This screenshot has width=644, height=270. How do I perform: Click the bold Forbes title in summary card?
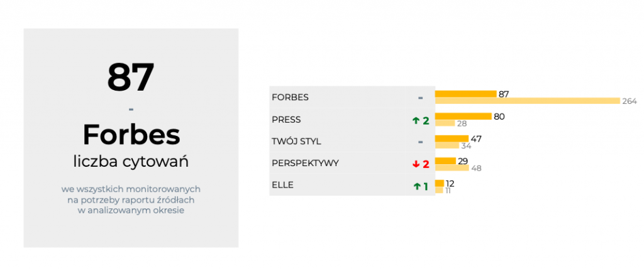pyautogui.click(x=131, y=134)
